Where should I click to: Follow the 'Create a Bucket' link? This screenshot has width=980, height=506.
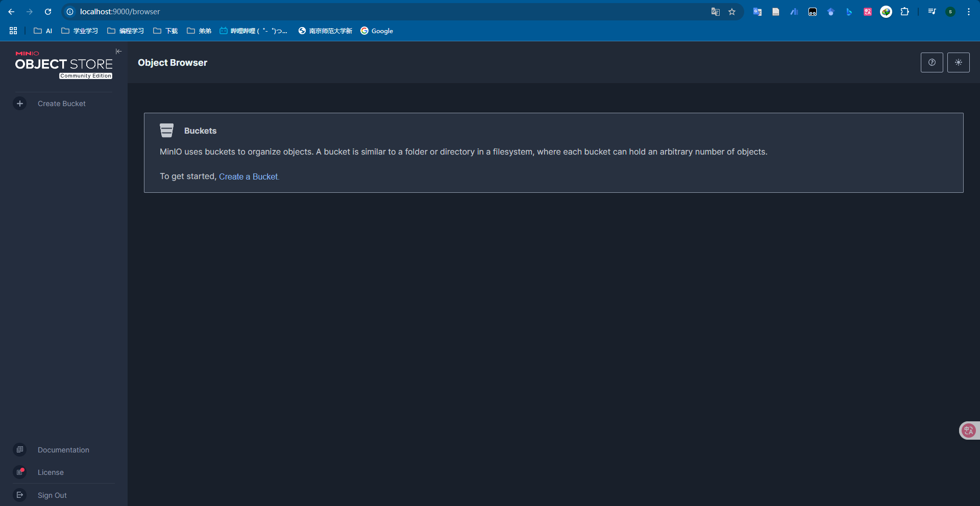249,176
